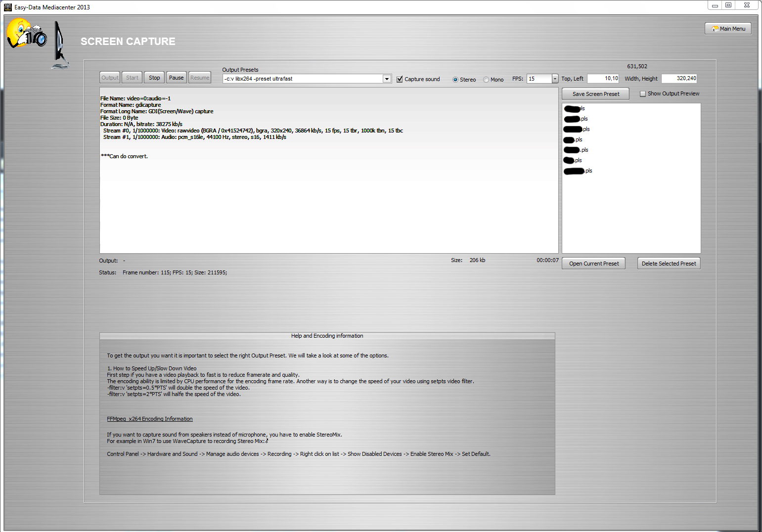Select the third .pls preset in list

pos(577,130)
